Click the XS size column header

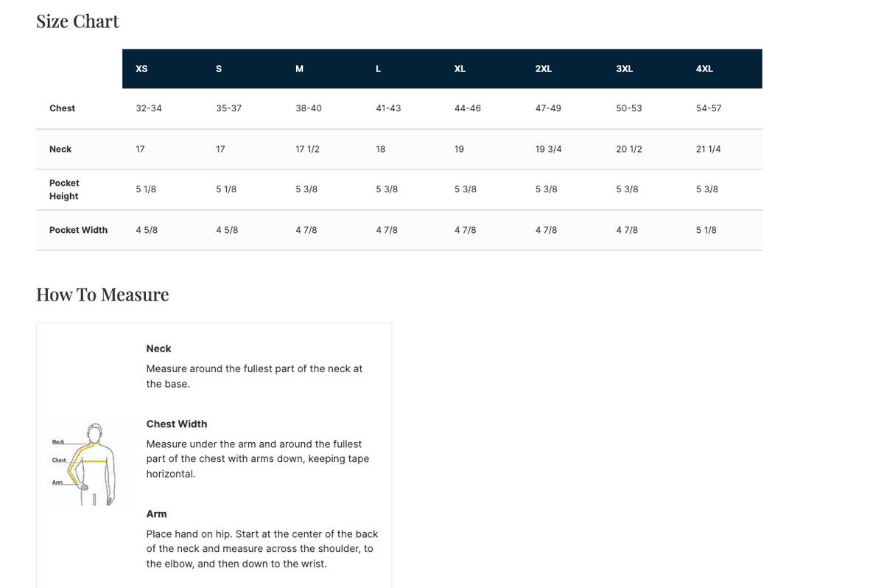pos(141,69)
